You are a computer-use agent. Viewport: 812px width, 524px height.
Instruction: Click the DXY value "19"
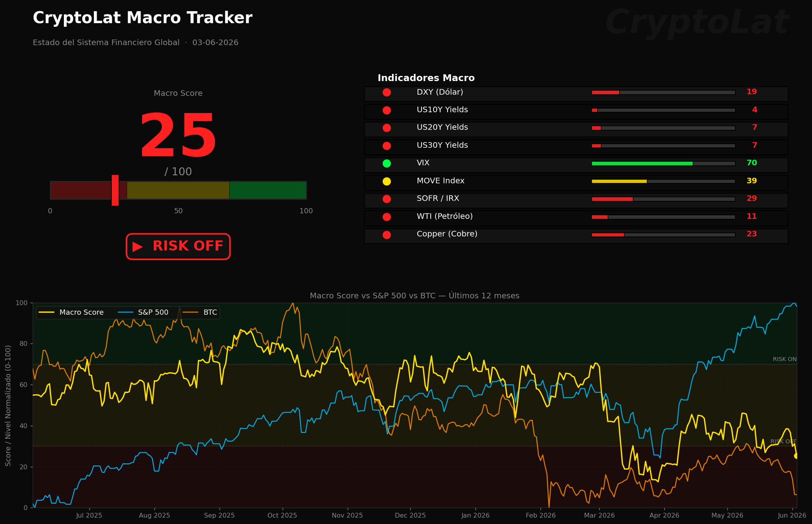coord(752,92)
